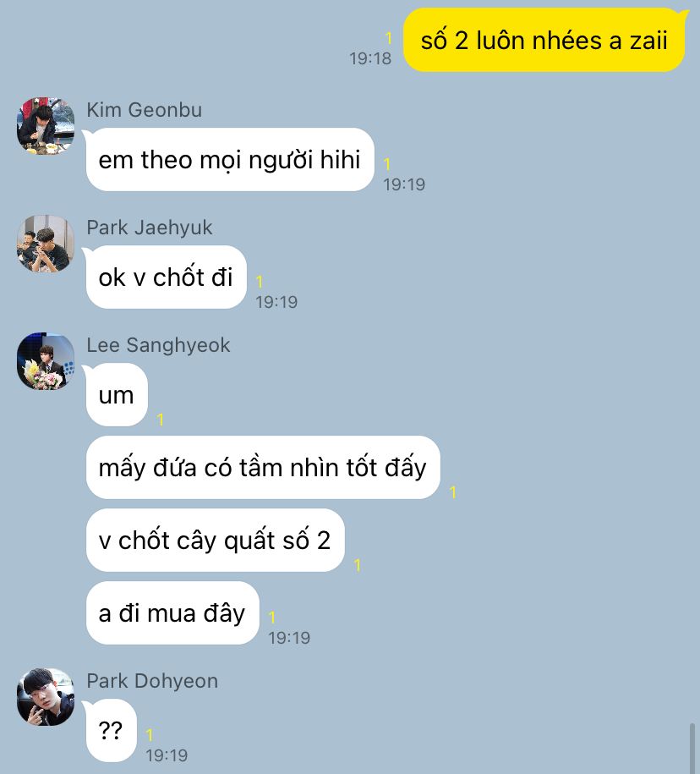Screen dimensions: 700x774
Task: Select the "v chốt cây quất số 2" bubble
Action: pyautogui.click(x=215, y=540)
